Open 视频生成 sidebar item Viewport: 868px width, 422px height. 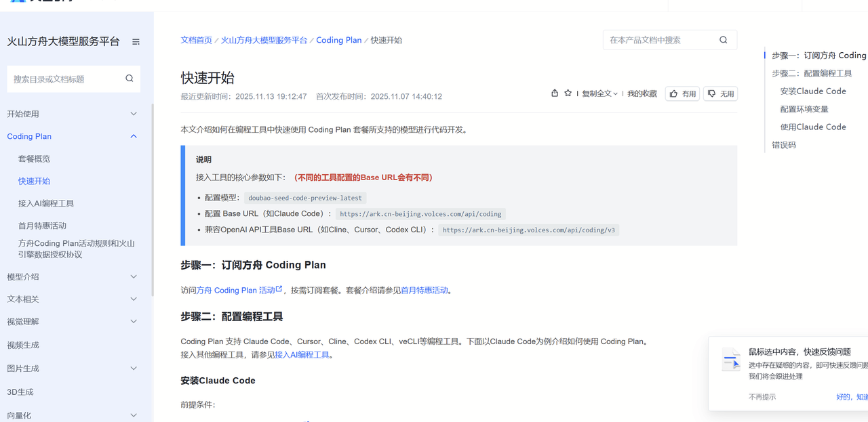(x=23, y=345)
